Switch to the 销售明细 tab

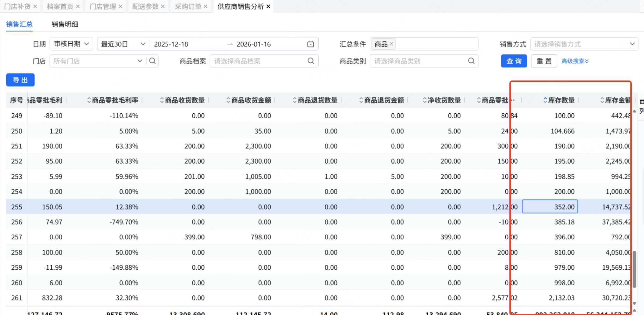coord(65,24)
